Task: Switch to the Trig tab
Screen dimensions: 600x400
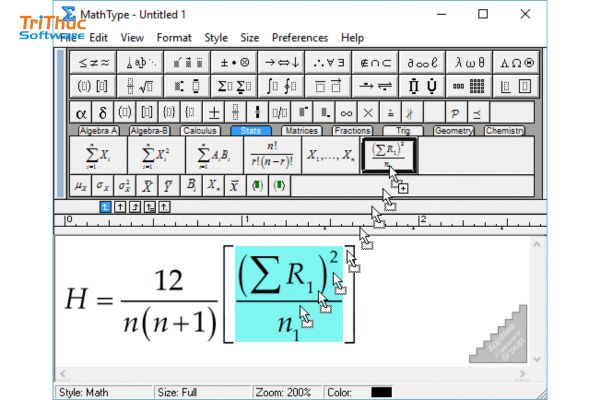Action: (x=403, y=131)
